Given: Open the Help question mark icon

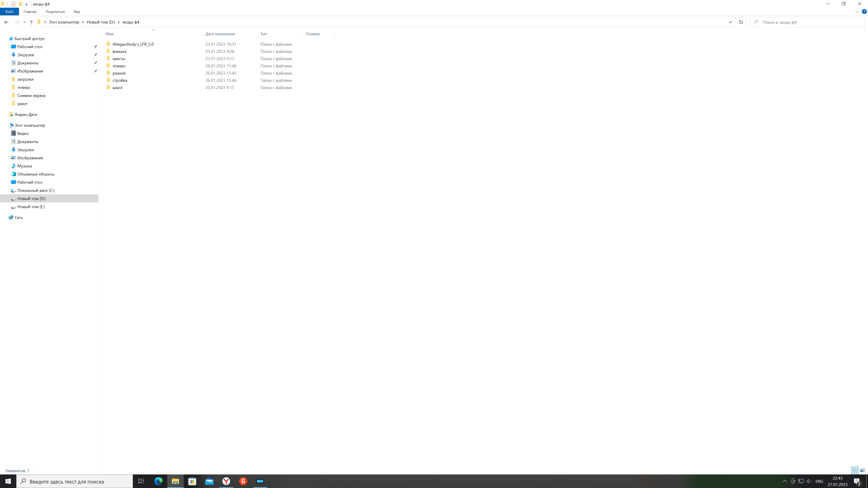Looking at the screenshot, I should tap(864, 12).
